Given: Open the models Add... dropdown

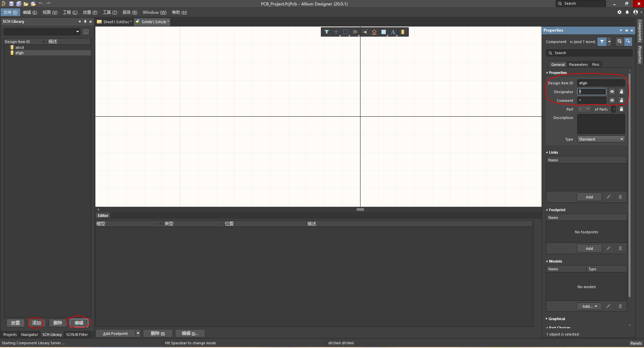Looking at the screenshot, I should tap(589, 306).
